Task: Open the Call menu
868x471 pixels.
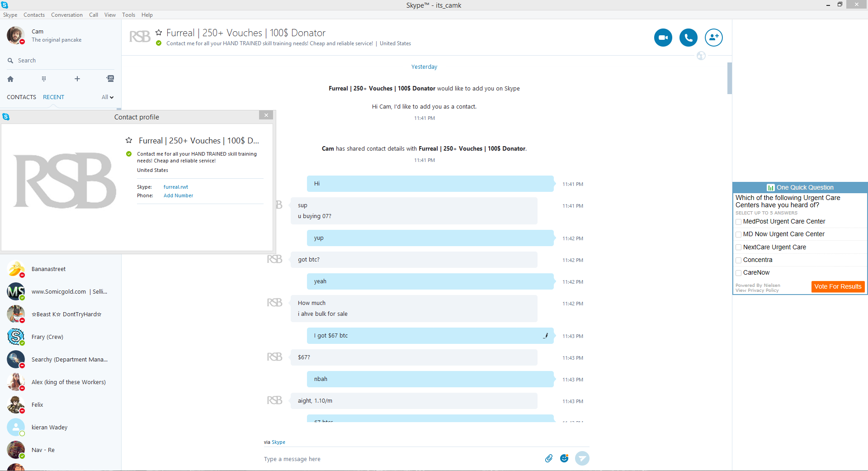Action: 94,15
